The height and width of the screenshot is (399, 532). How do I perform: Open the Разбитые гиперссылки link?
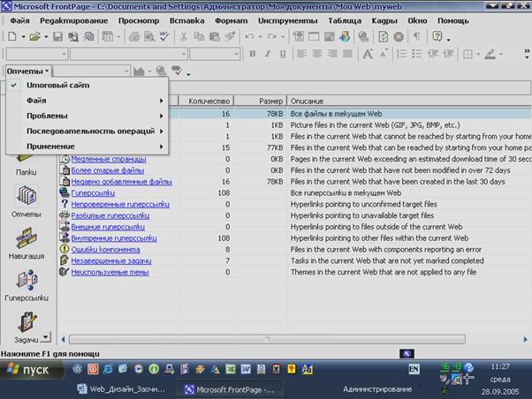(110, 215)
